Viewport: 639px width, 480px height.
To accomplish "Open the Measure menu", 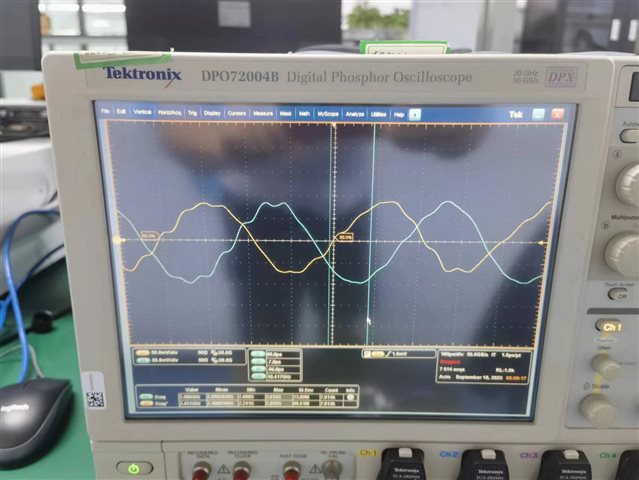I will pyautogui.click(x=263, y=113).
